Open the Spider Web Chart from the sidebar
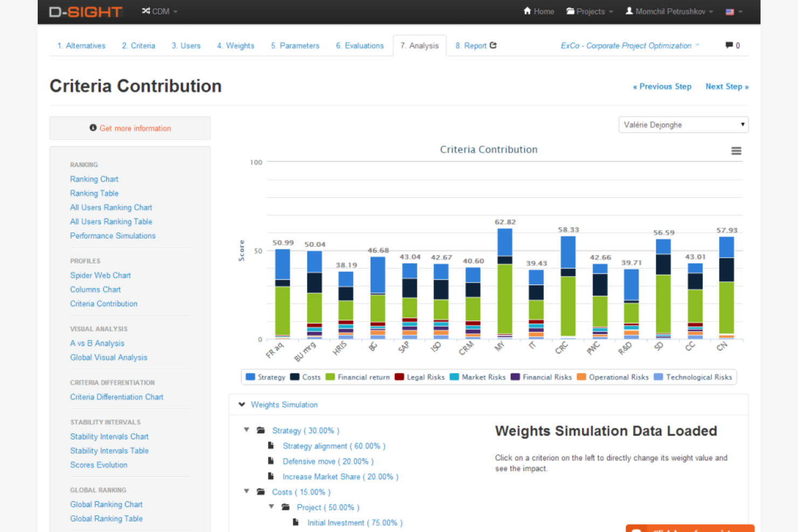The width and height of the screenshot is (798, 532). (100, 275)
